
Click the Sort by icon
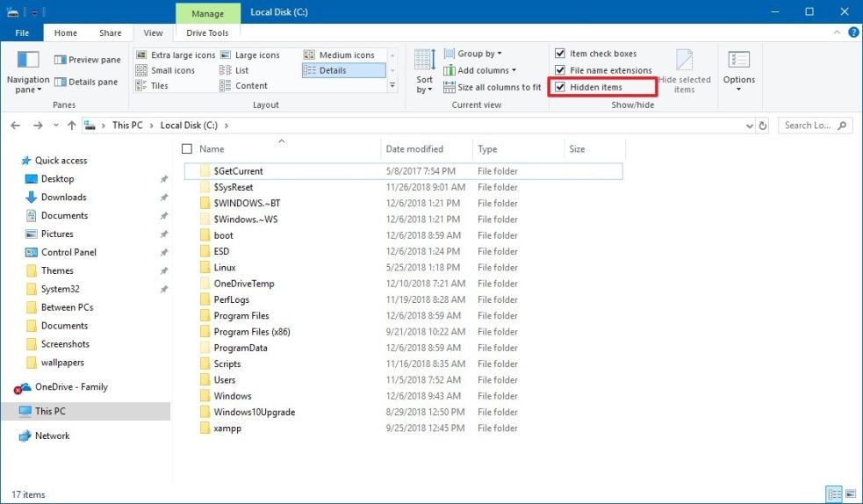pyautogui.click(x=425, y=63)
